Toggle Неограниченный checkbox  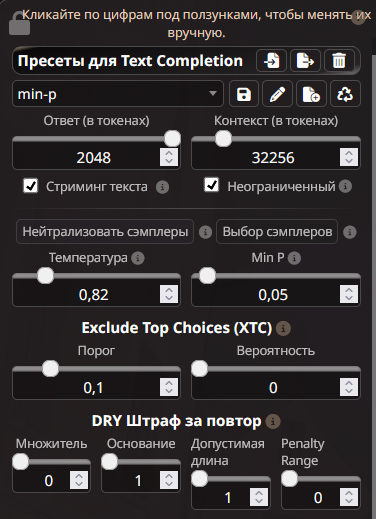point(212,185)
